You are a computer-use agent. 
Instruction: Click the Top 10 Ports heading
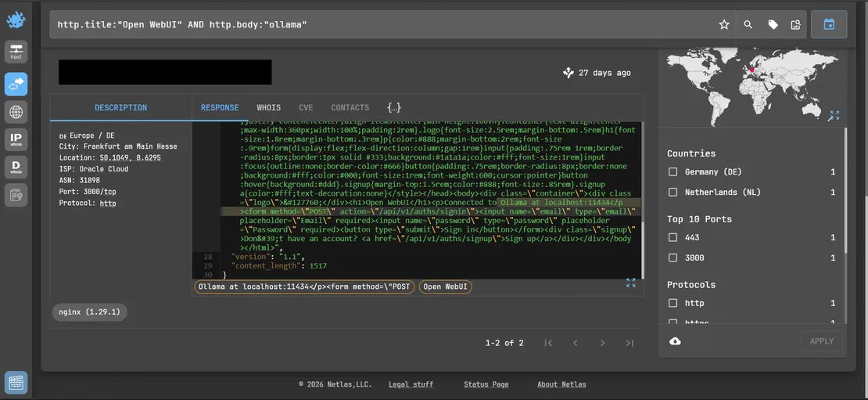point(699,219)
